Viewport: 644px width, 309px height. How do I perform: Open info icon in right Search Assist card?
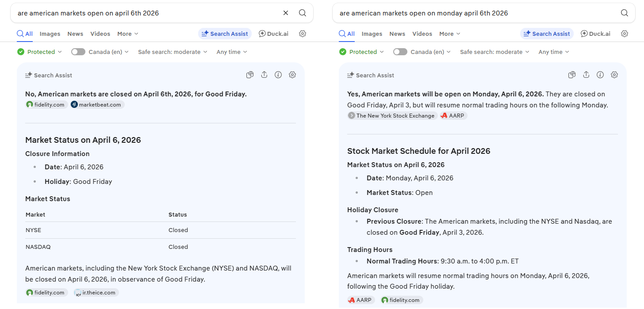[x=600, y=75]
